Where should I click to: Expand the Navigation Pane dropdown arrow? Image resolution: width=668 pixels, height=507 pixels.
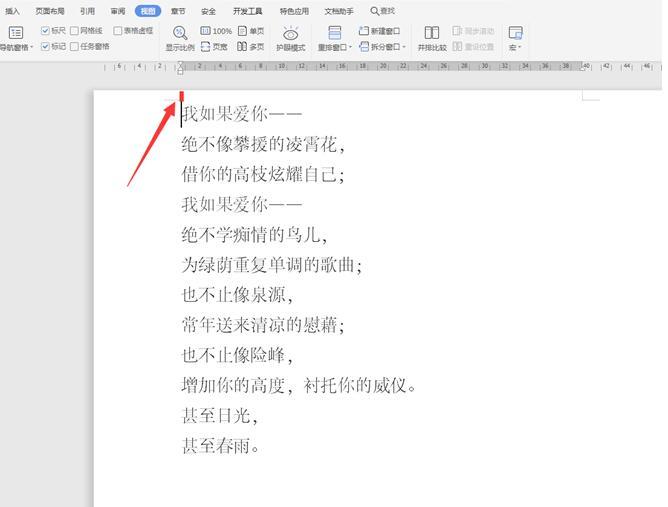(x=32, y=47)
